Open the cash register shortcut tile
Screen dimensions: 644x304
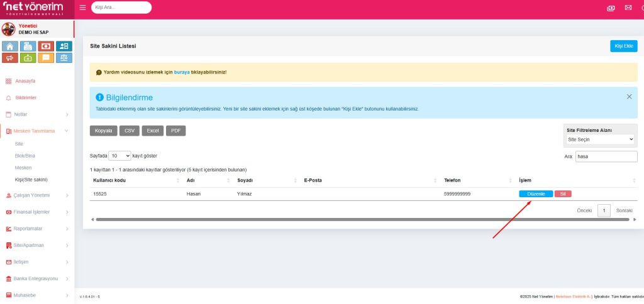click(28, 46)
